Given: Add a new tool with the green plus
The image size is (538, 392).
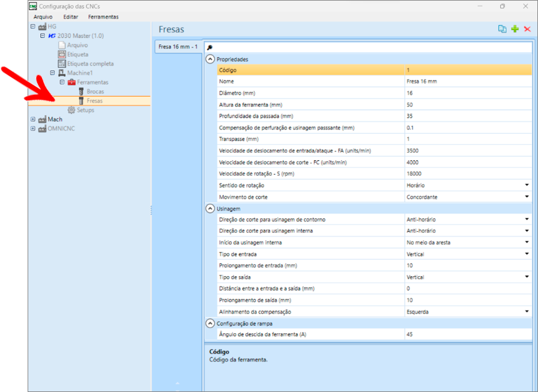Looking at the screenshot, I should click(515, 29).
